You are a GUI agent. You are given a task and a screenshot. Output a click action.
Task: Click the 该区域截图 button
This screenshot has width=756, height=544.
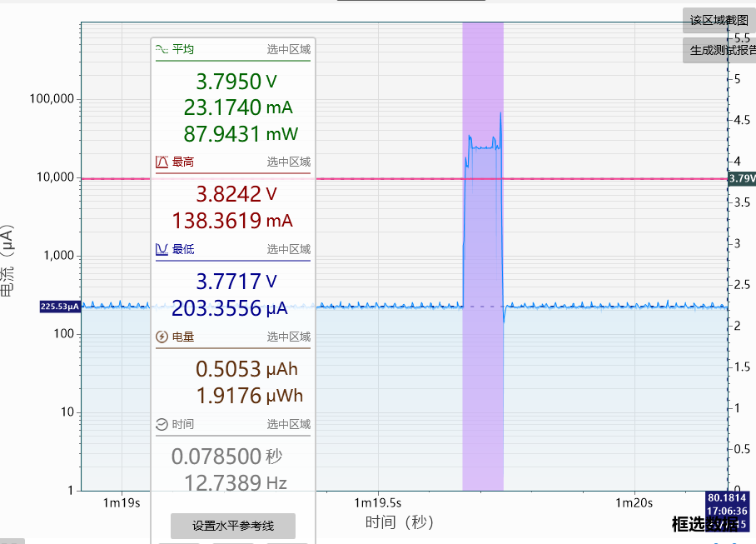click(x=719, y=20)
